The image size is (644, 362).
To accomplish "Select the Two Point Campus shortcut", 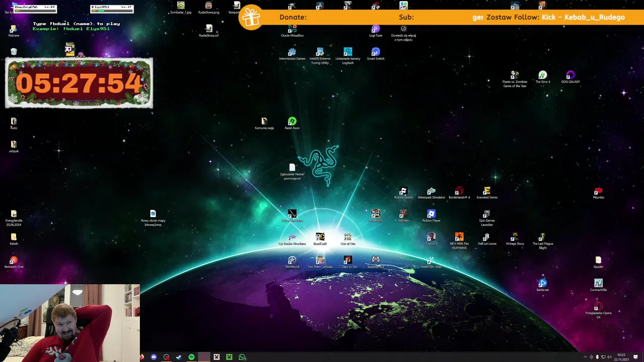I will (320, 262).
